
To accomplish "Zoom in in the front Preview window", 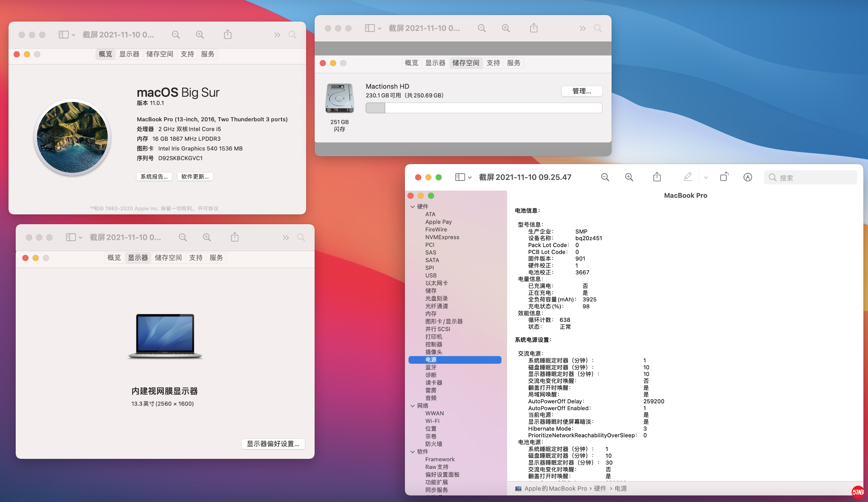I will [x=629, y=177].
